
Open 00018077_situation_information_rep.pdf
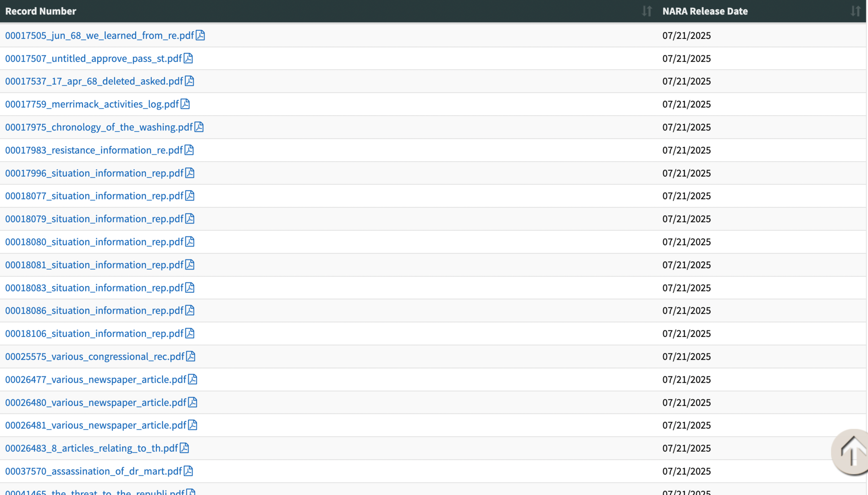[x=94, y=196]
